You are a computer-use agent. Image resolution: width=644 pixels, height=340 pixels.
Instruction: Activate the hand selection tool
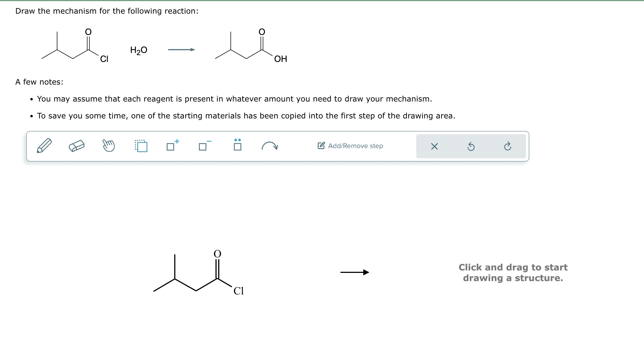pyautogui.click(x=109, y=146)
